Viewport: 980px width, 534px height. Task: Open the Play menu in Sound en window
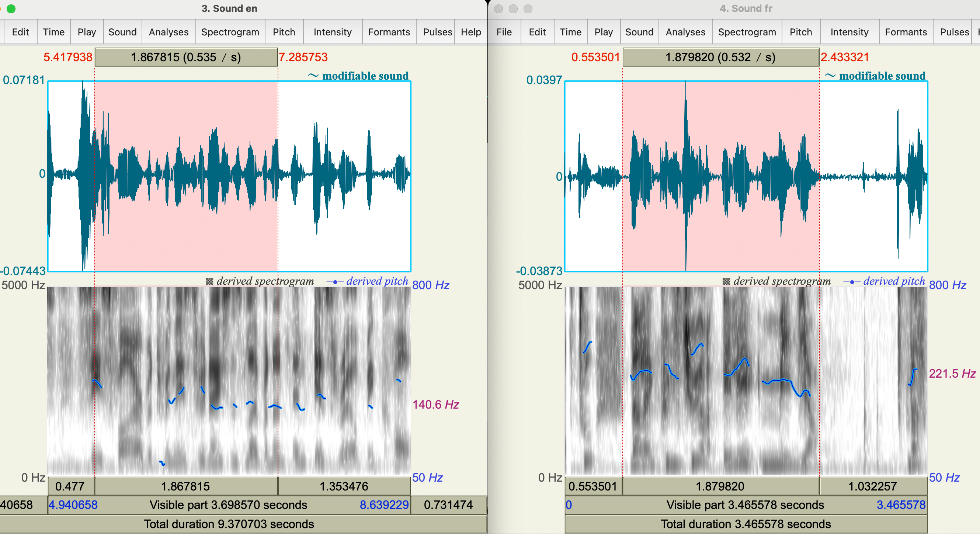point(87,32)
